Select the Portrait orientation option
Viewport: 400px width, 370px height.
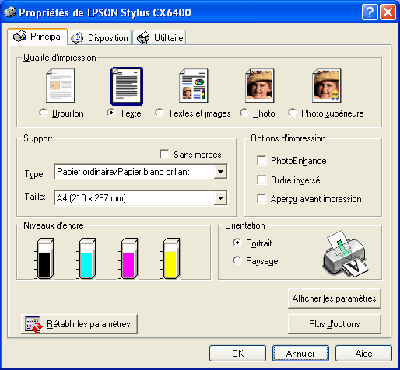(x=237, y=243)
